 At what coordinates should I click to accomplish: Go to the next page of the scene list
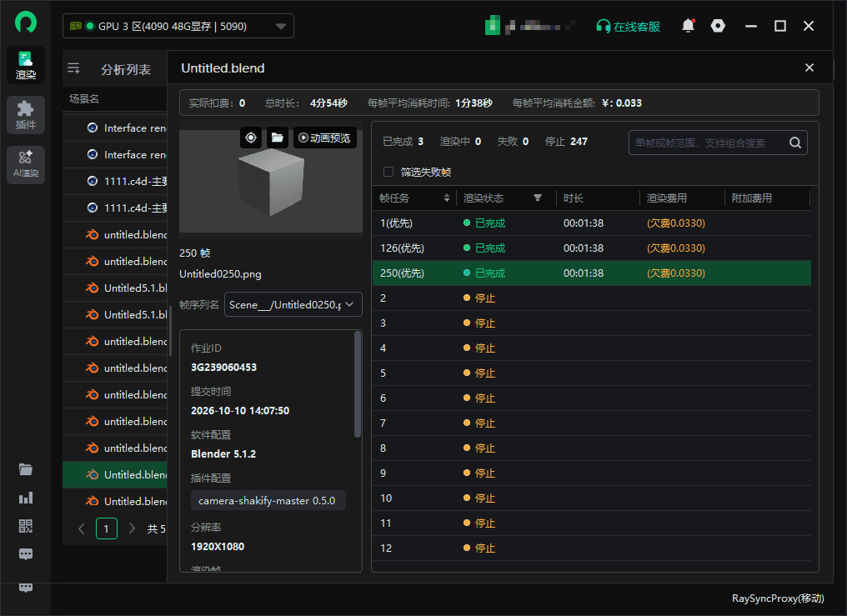pos(132,528)
